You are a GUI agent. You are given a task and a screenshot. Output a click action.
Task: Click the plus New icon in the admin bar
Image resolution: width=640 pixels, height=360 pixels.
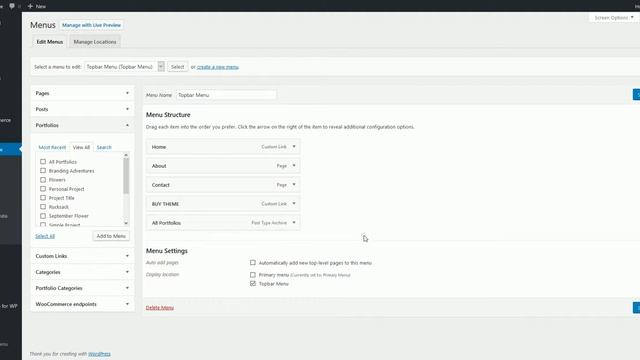(x=30, y=6)
